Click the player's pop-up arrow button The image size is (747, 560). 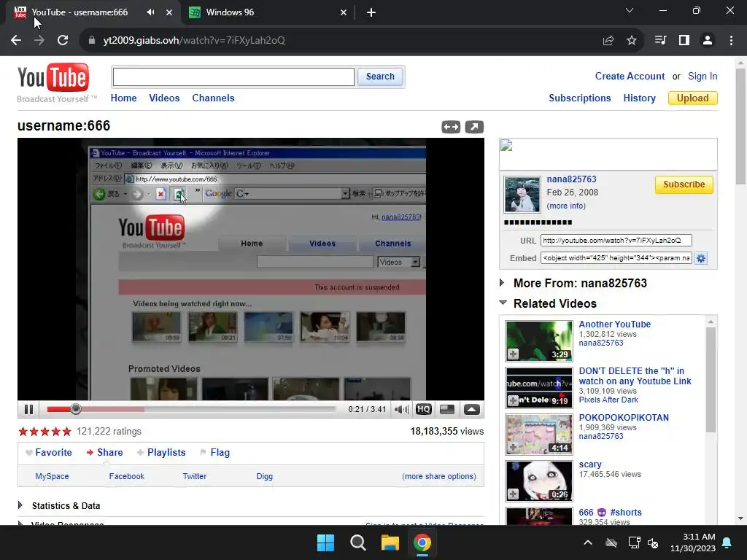point(472,410)
